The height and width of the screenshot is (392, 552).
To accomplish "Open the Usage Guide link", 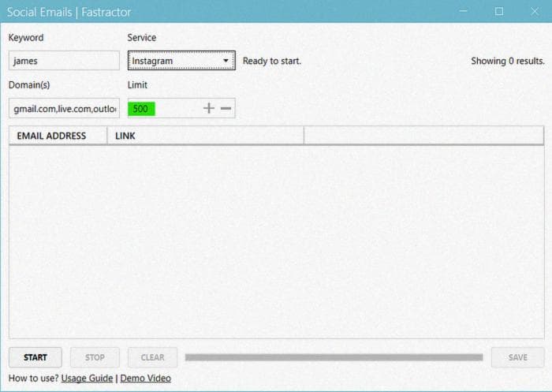I will point(87,379).
